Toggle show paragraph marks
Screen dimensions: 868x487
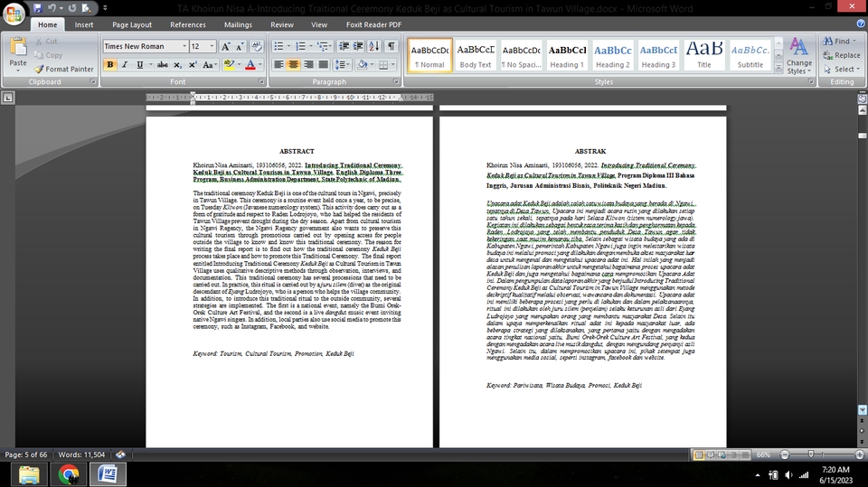point(392,46)
